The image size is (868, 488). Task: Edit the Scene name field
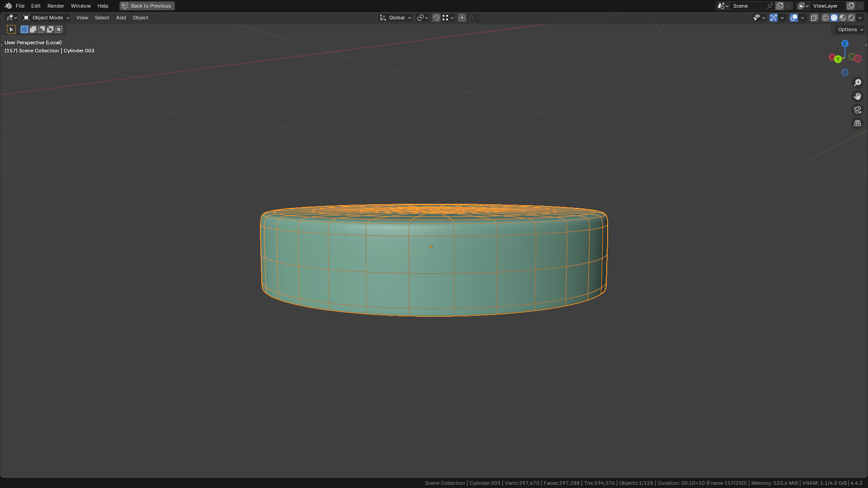(x=748, y=6)
